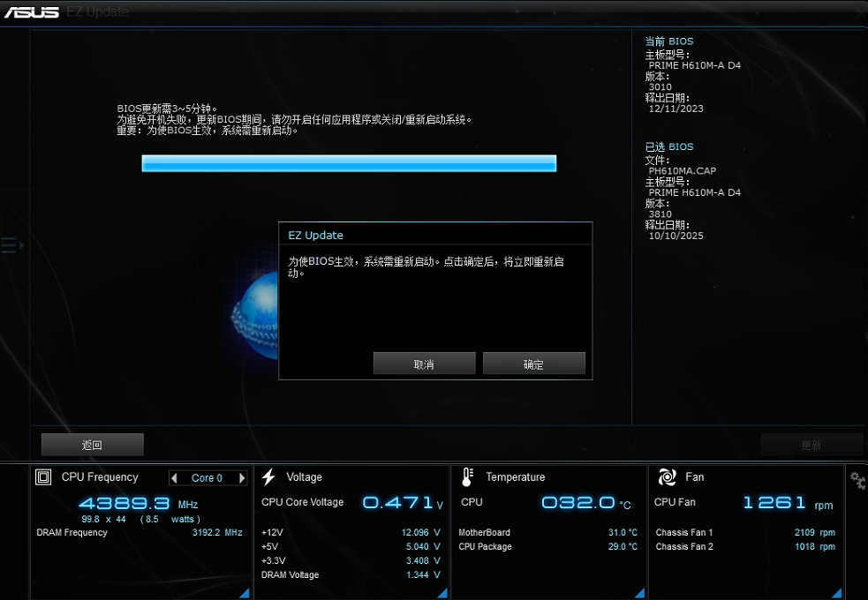The width and height of the screenshot is (868, 600).
Task: Click 确定 to restart now
Action: point(533,364)
